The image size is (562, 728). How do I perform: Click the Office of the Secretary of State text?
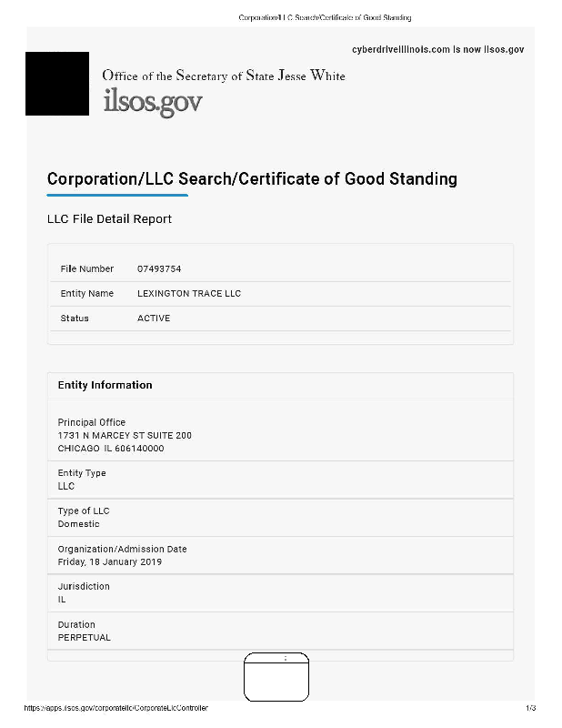223,76
